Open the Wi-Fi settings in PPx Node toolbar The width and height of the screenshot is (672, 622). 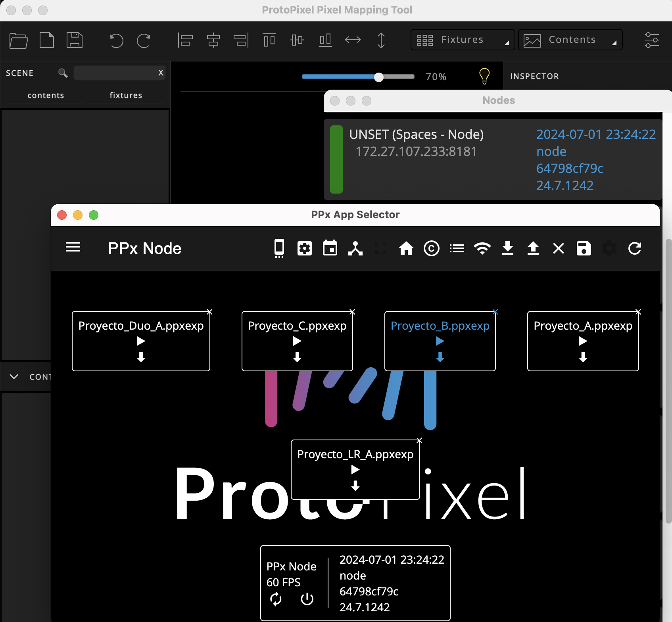click(x=482, y=248)
